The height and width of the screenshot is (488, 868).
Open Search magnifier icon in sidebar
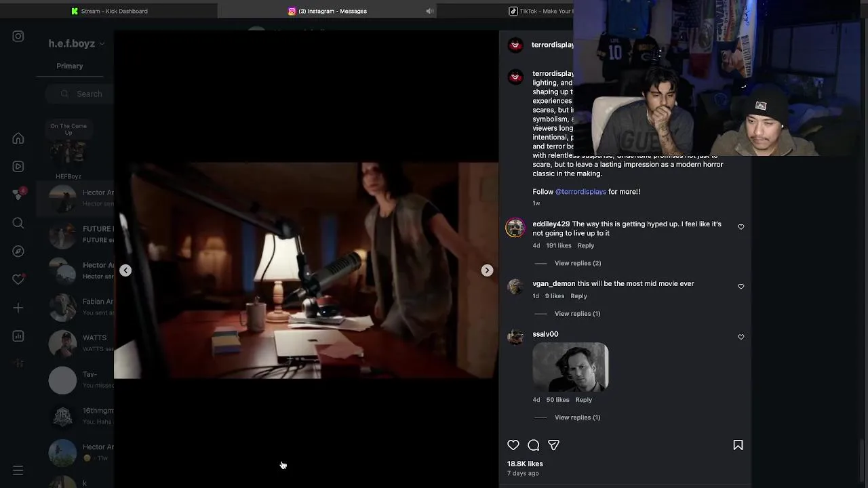[x=18, y=223]
